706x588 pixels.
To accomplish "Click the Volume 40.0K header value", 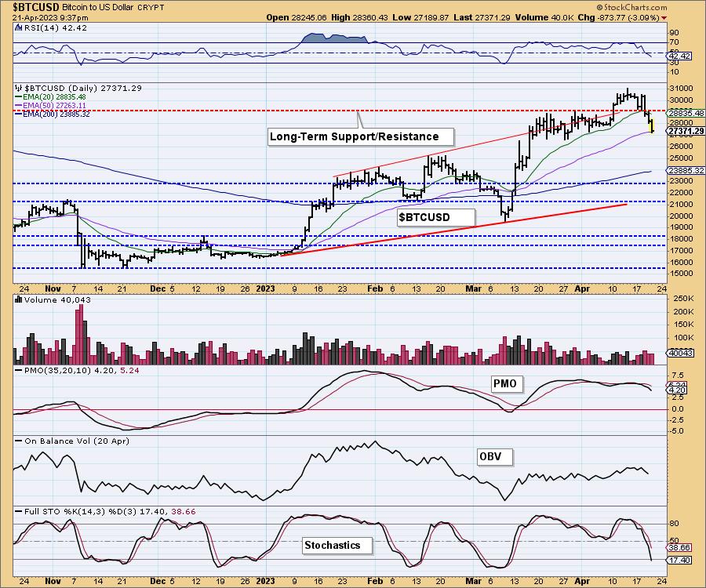I will tap(544, 17).
